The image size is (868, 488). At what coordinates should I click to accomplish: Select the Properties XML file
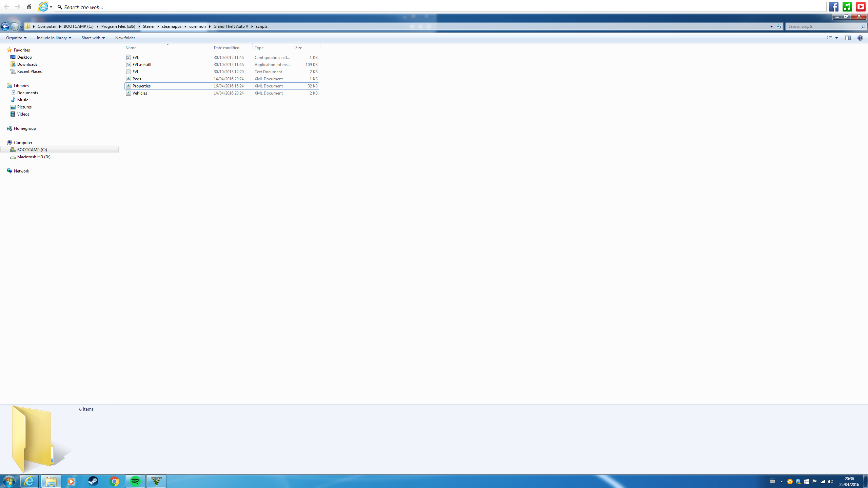(141, 86)
